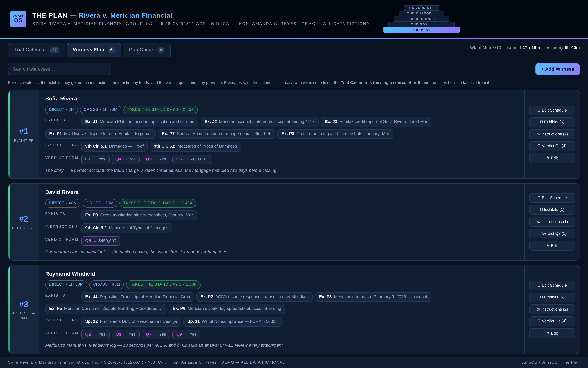Viewport: 588px width, 368px height.
Task: Open 9th Cir. 5.2 instruction on David's card
Action: point(127,228)
